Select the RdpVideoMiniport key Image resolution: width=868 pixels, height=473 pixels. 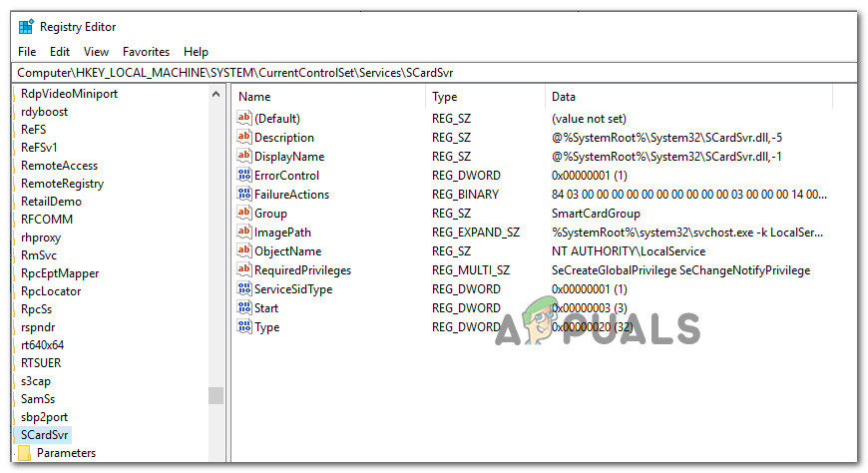coord(69,94)
